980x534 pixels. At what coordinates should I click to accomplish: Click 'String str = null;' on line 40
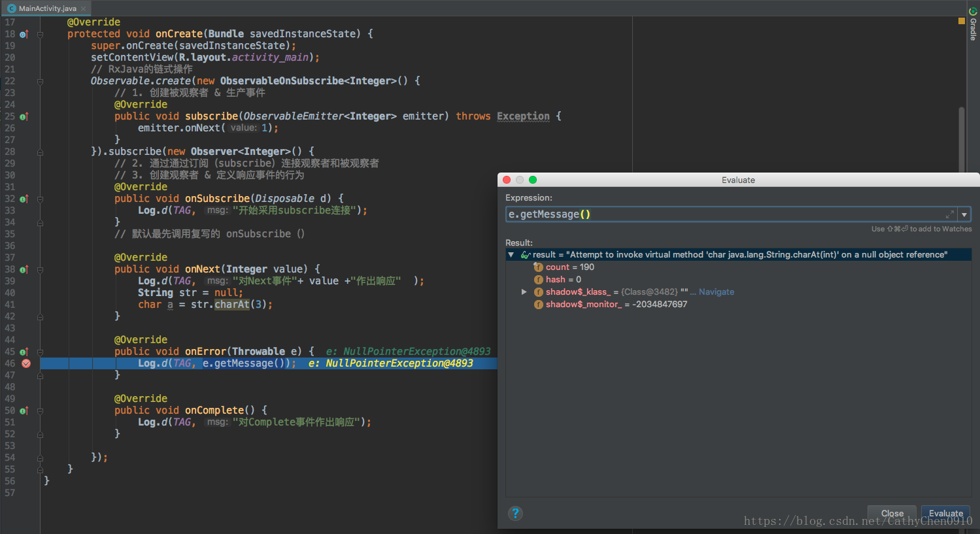190,293
